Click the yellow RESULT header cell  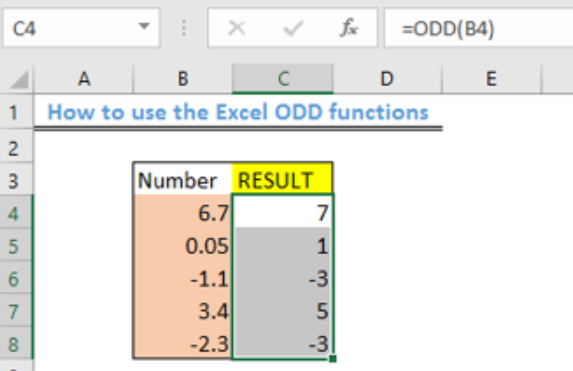[282, 178]
